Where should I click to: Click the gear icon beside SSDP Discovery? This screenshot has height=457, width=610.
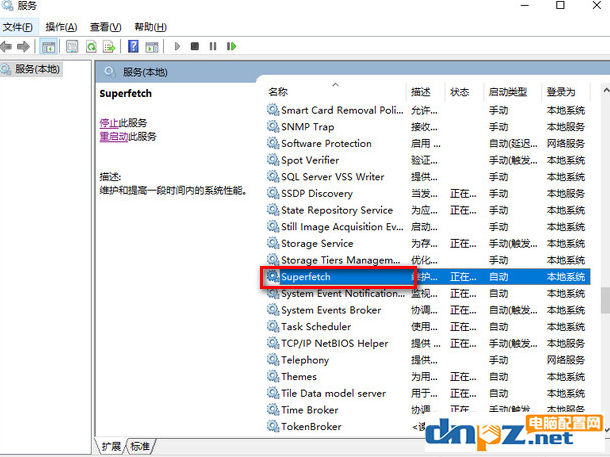(x=273, y=193)
